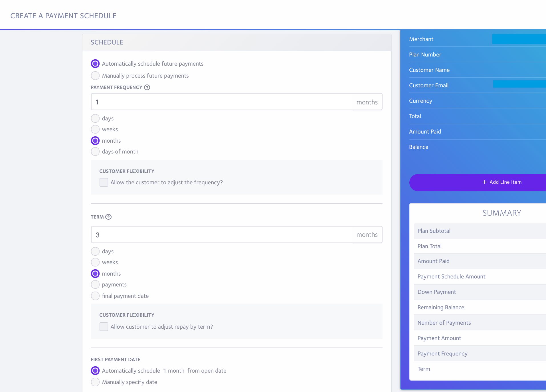Choose days for payment frequency
This screenshot has width=546, height=392.
pyautogui.click(x=95, y=118)
